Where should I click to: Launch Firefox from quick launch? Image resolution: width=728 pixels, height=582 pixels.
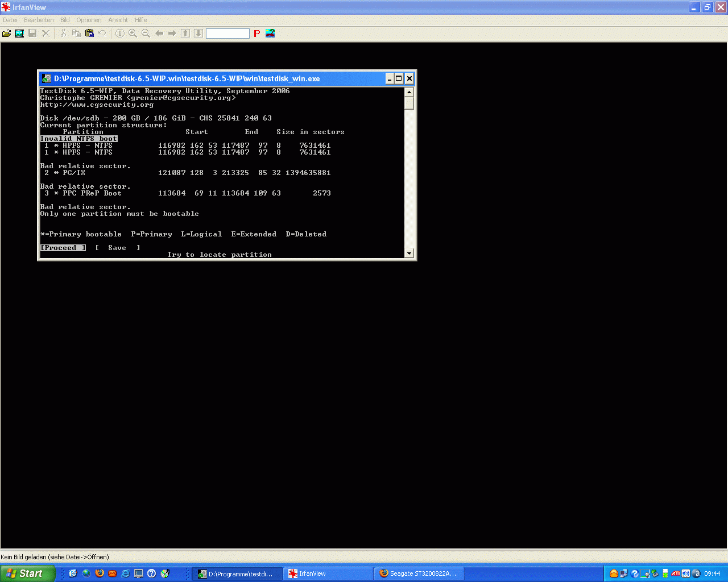coord(100,573)
